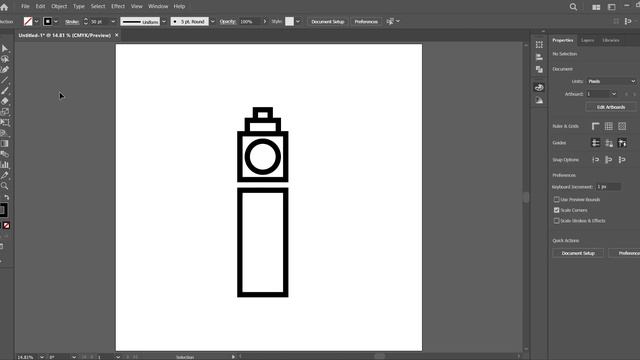Click Document Setup under Quick Actions
This screenshot has width=640, height=360.
pyautogui.click(x=578, y=253)
